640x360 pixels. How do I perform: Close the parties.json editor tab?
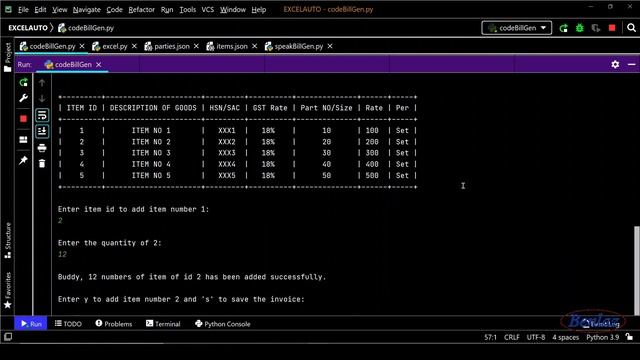(x=196, y=46)
